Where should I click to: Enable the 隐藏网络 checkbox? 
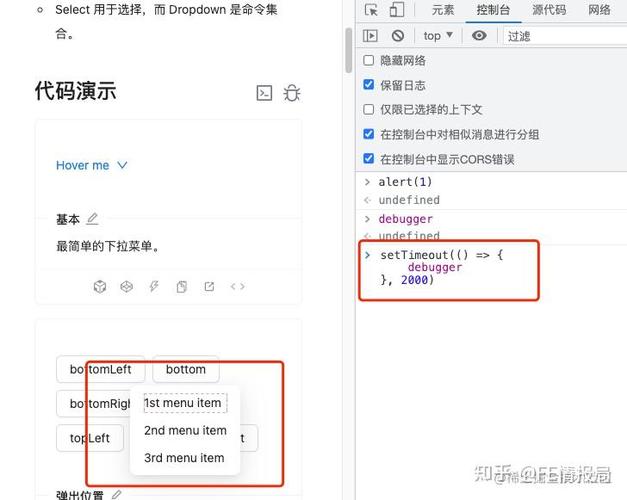(368, 60)
